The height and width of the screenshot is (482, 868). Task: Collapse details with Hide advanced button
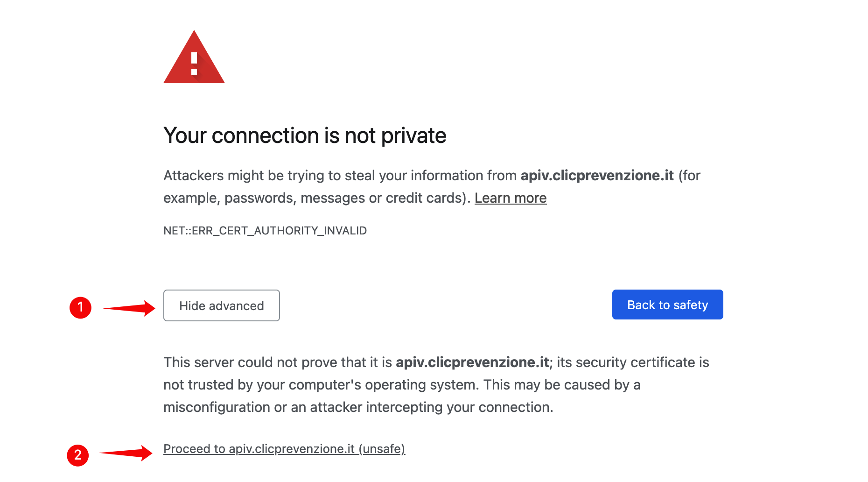(222, 305)
